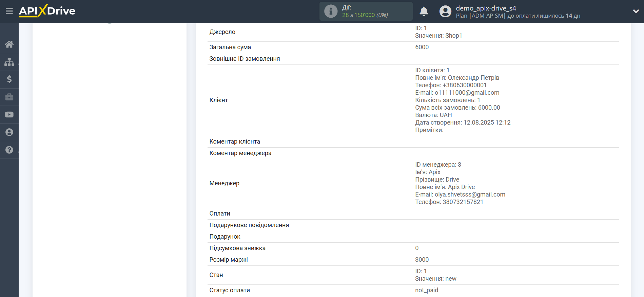Select the plan text ADM-AP-SM
Image resolution: width=644 pixels, height=297 pixels.
[x=487, y=16]
